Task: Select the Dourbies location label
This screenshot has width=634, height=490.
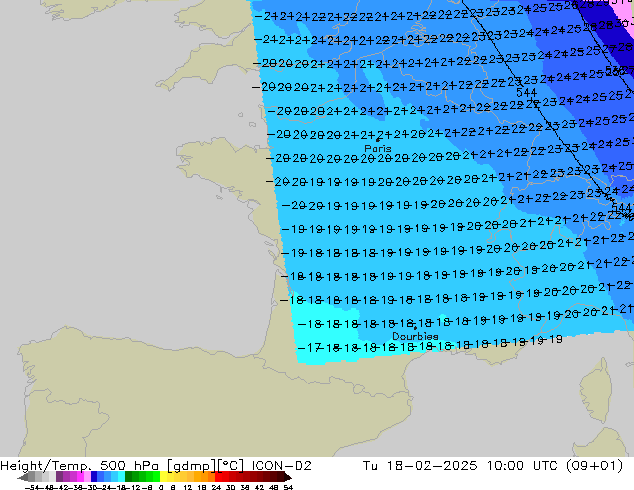Action: [415, 336]
